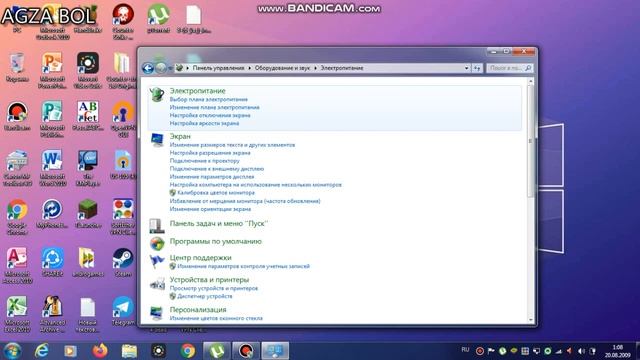Launch Internet Explorer from the taskbar

pyautogui.click(x=42, y=351)
